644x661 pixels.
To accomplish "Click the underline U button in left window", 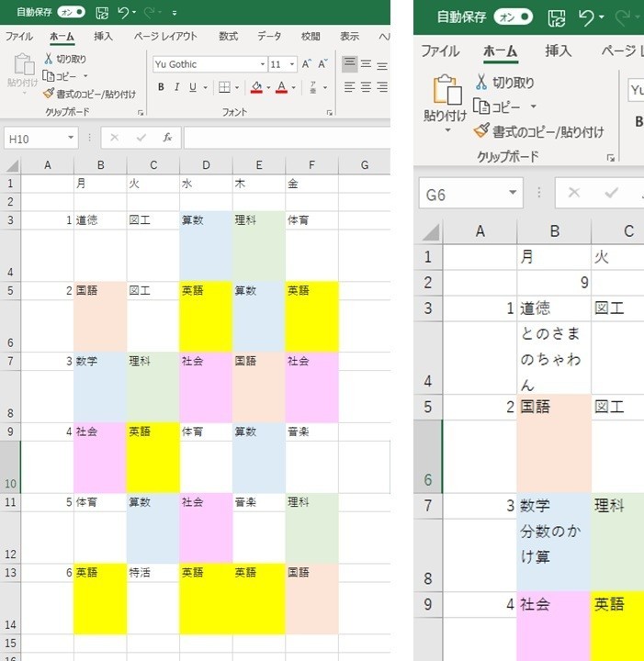I will 193,87.
